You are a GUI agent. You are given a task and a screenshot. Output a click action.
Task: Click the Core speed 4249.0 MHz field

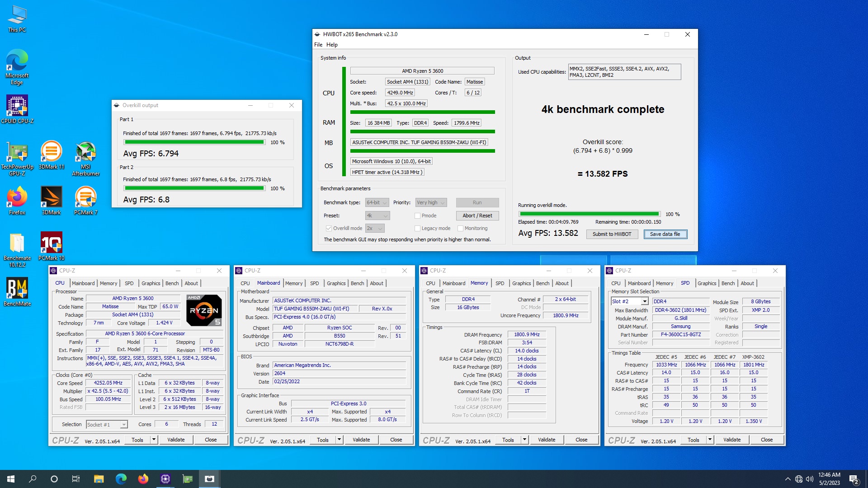tap(400, 93)
